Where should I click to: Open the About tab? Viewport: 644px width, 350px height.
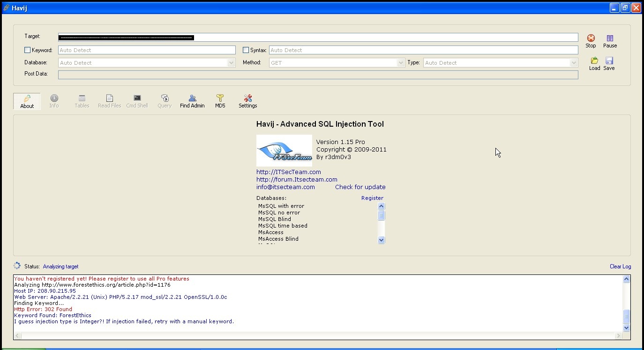tap(27, 101)
